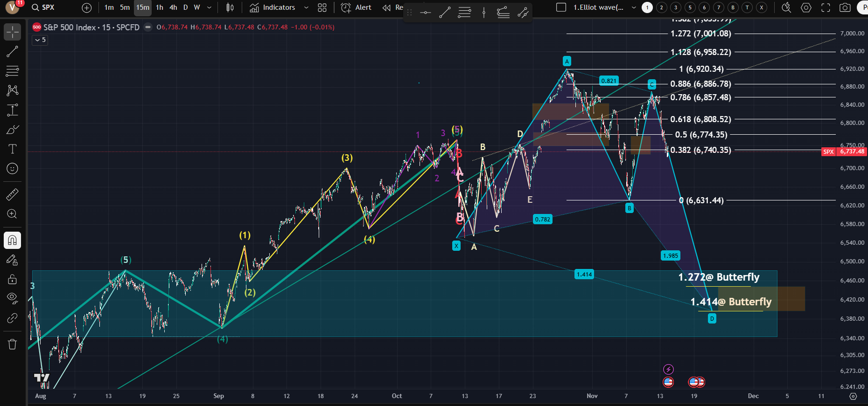The image size is (868, 406).
Task: Switch to the 1h timeframe
Action: 160,7
